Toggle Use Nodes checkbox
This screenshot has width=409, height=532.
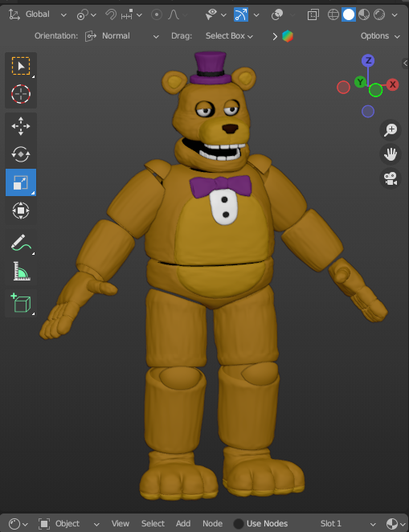[x=239, y=524]
